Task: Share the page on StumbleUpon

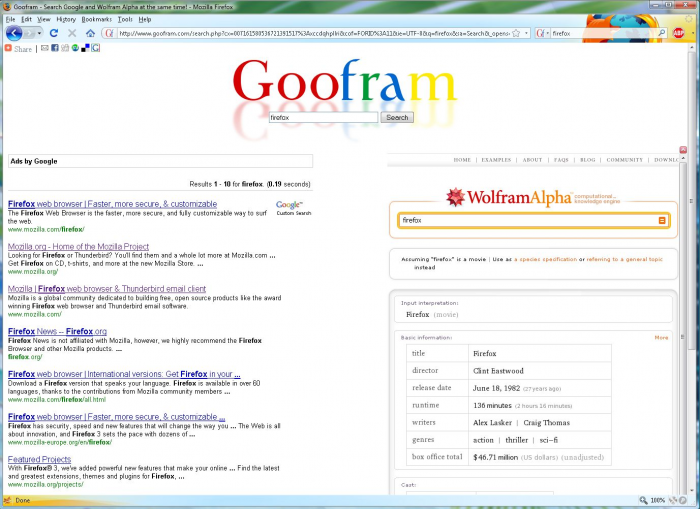Action: [75, 48]
